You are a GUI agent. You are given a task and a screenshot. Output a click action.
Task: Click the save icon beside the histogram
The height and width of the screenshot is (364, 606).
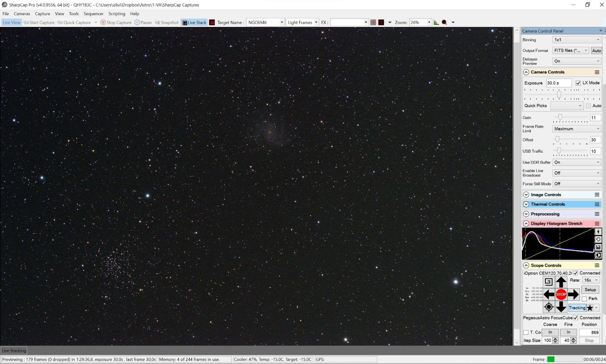point(598,247)
